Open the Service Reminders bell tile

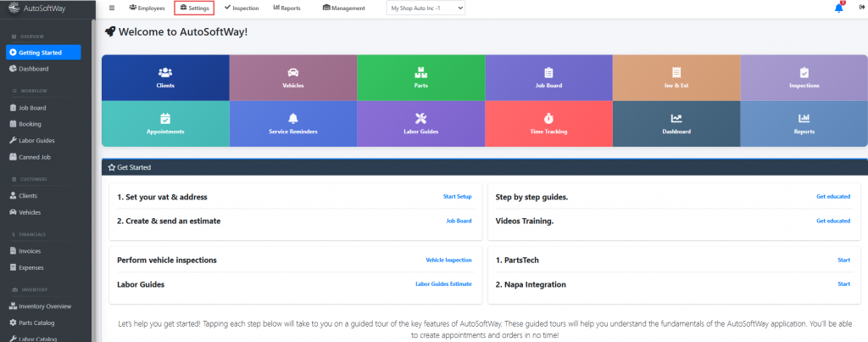pyautogui.click(x=292, y=124)
